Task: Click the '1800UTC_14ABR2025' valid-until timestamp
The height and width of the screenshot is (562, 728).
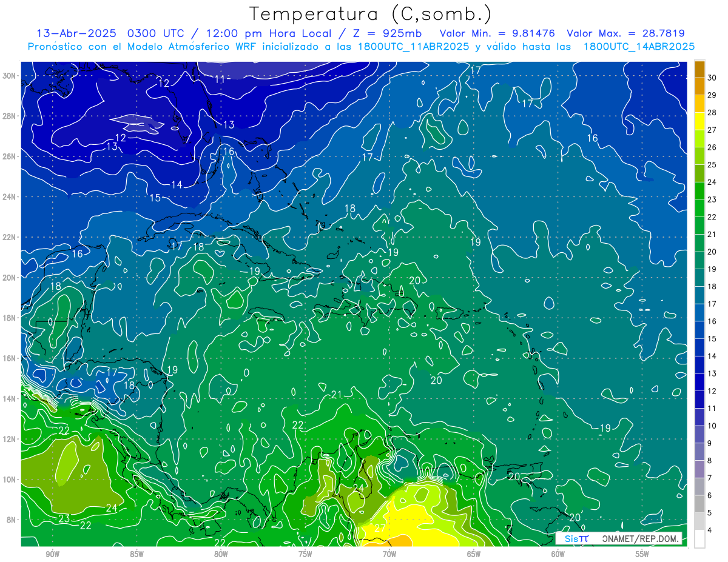Action: (639, 47)
